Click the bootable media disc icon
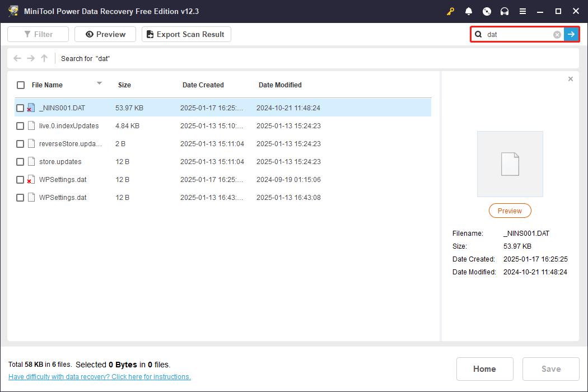The height and width of the screenshot is (392, 588). [x=486, y=11]
